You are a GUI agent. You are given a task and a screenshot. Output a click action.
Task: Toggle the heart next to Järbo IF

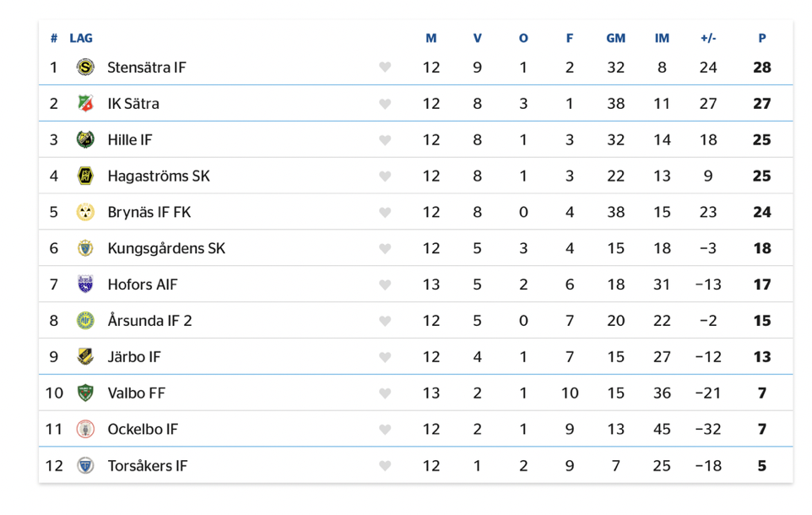[385, 357]
